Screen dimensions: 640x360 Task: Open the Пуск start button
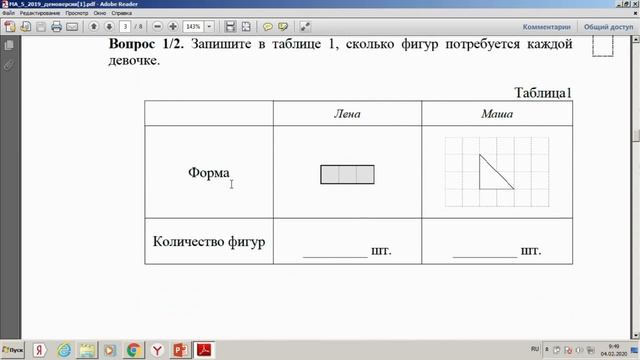[x=13, y=350]
